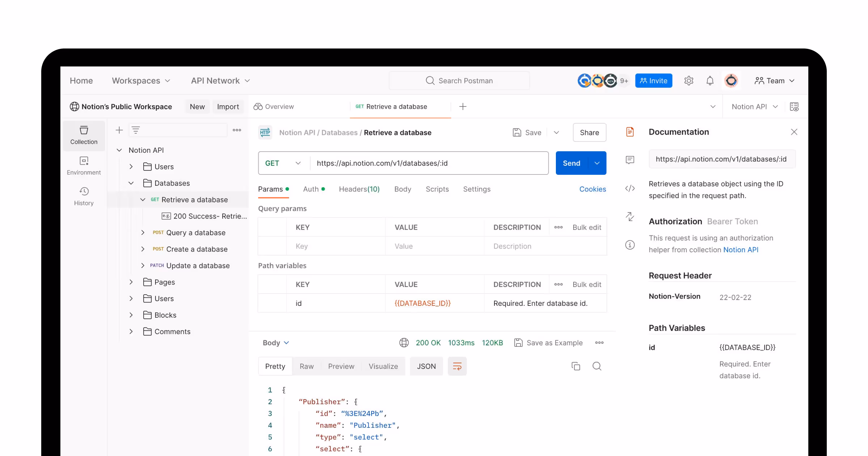
Task: Switch response view to Preview
Action: 341,366
